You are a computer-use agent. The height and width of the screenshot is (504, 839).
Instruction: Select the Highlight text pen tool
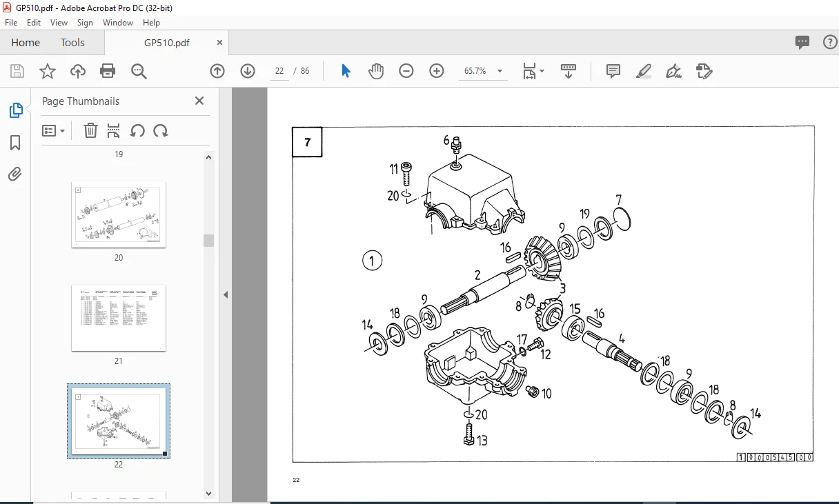644,71
